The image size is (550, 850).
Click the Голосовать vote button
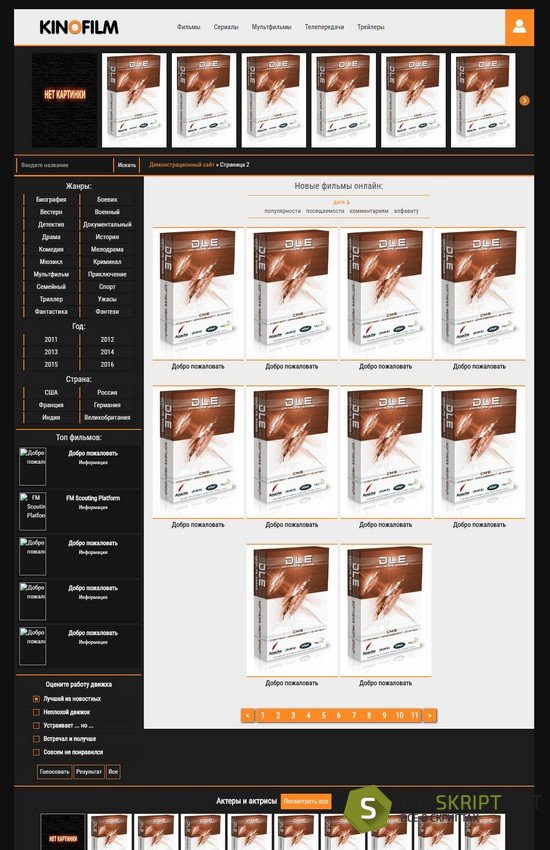tap(54, 771)
